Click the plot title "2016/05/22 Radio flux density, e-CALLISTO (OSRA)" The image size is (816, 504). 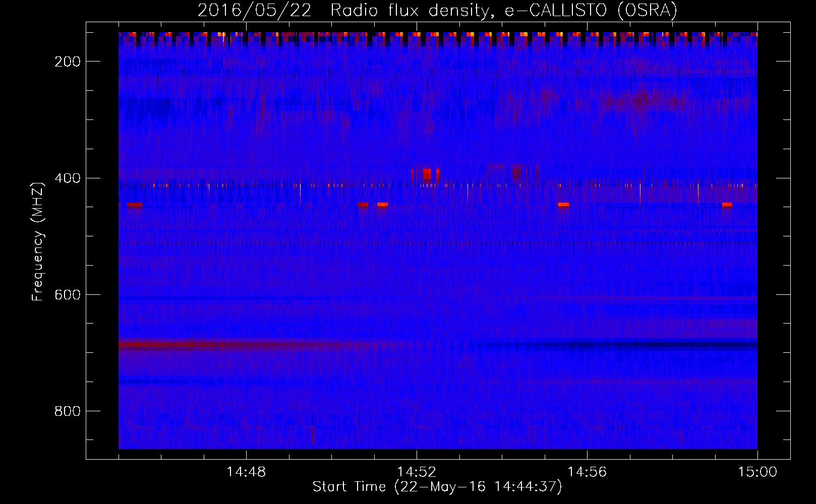click(437, 10)
